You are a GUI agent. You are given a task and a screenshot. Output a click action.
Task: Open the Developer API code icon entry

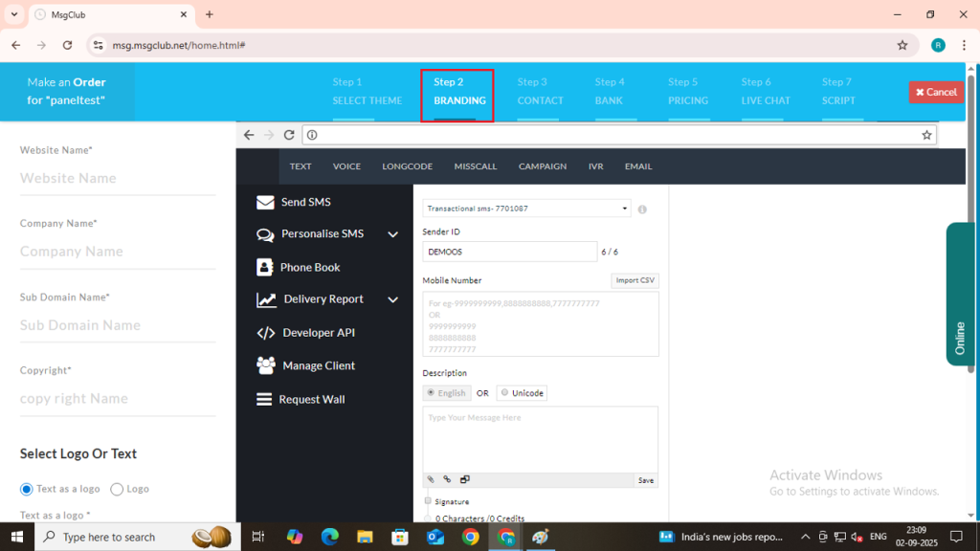[305, 333]
